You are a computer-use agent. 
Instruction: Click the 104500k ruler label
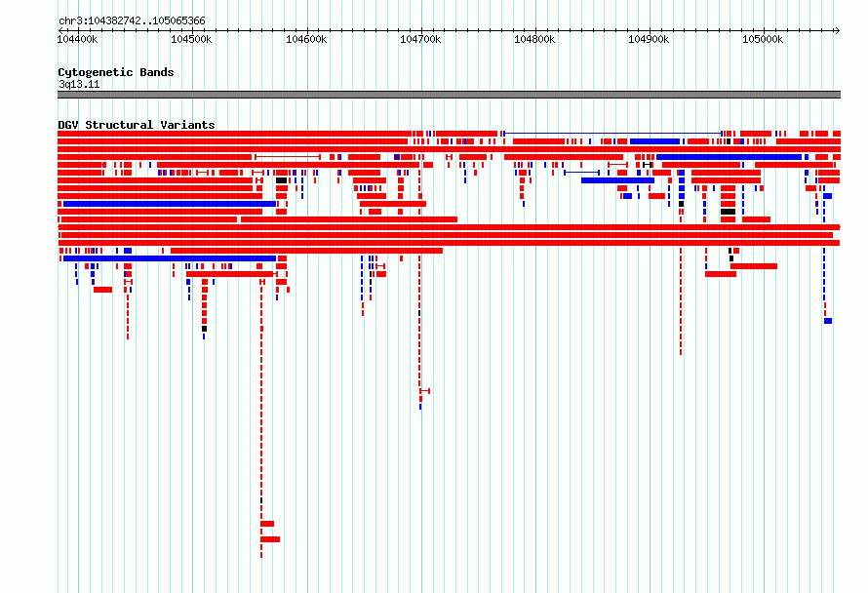click(191, 39)
